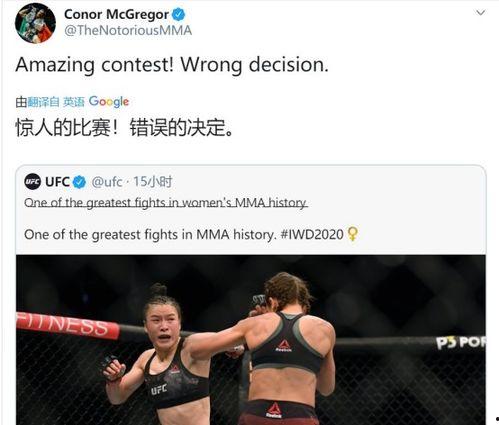The height and width of the screenshot is (425, 499).
Task: Open the UFC round logo avatar
Action: point(33,182)
